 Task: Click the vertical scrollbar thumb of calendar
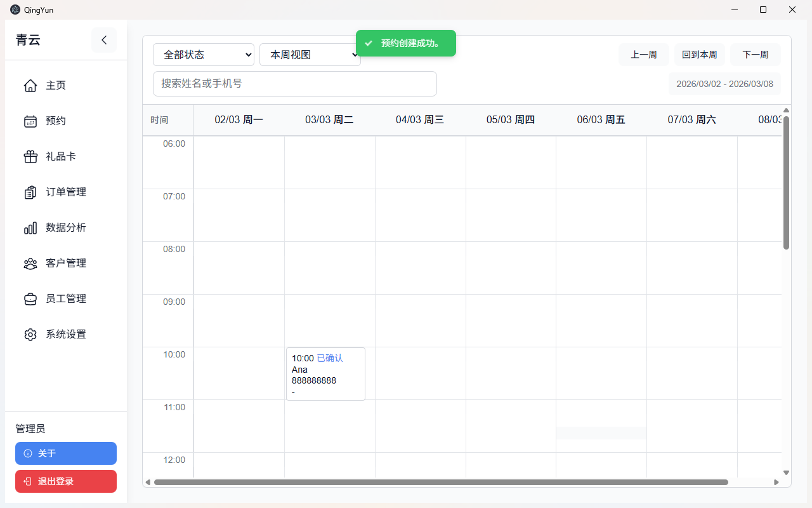pyautogui.click(x=787, y=183)
